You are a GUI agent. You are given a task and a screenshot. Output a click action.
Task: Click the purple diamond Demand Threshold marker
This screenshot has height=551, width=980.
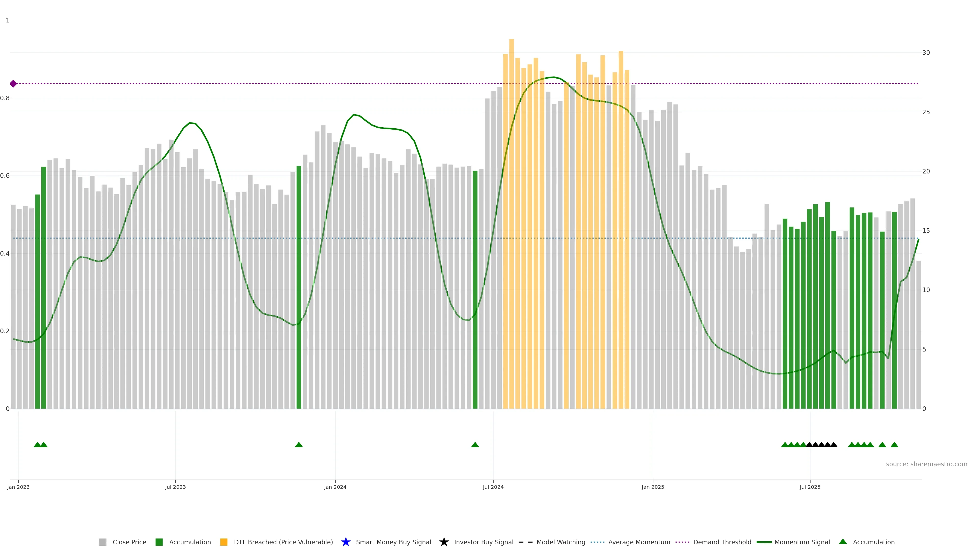click(x=13, y=84)
